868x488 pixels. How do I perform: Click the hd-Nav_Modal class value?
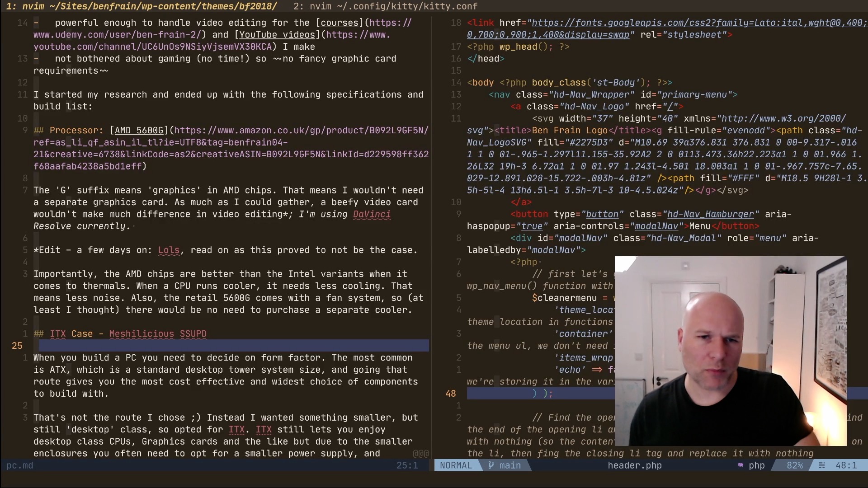[684, 238]
